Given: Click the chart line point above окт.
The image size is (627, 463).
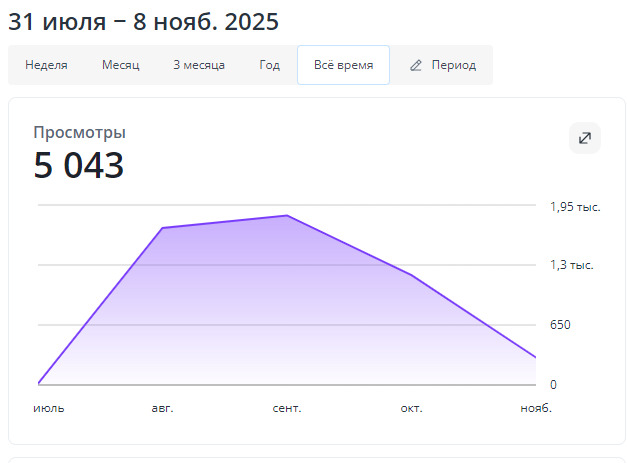Looking at the screenshot, I should click(411, 275).
